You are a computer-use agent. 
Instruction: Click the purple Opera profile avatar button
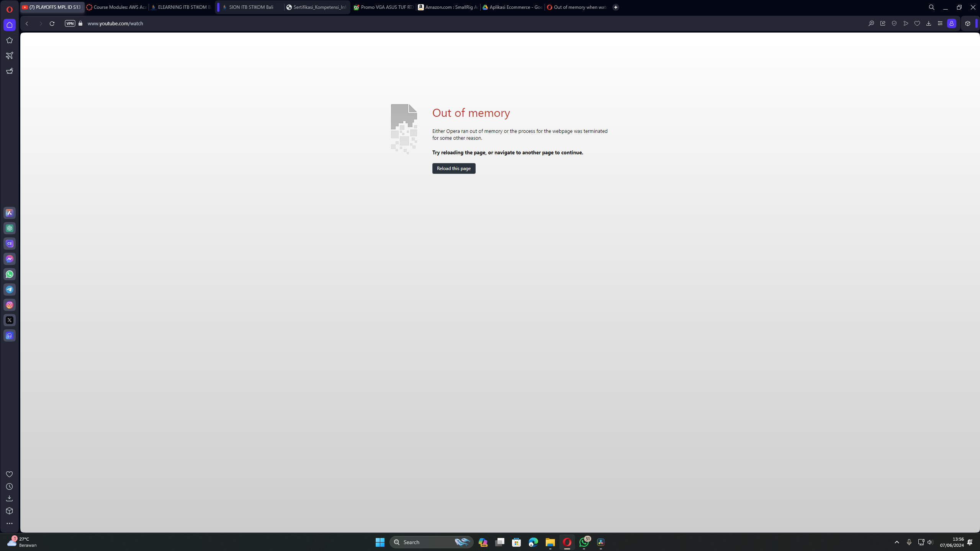click(951, 23)
